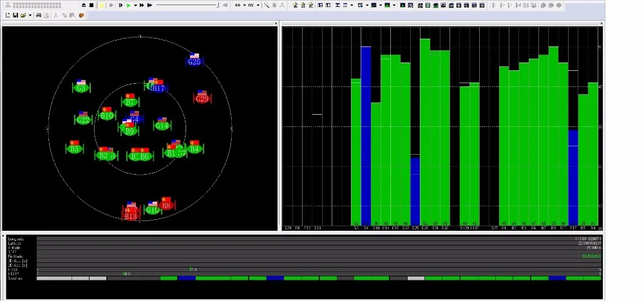Open the baud rate dropdown arrow

258,5
